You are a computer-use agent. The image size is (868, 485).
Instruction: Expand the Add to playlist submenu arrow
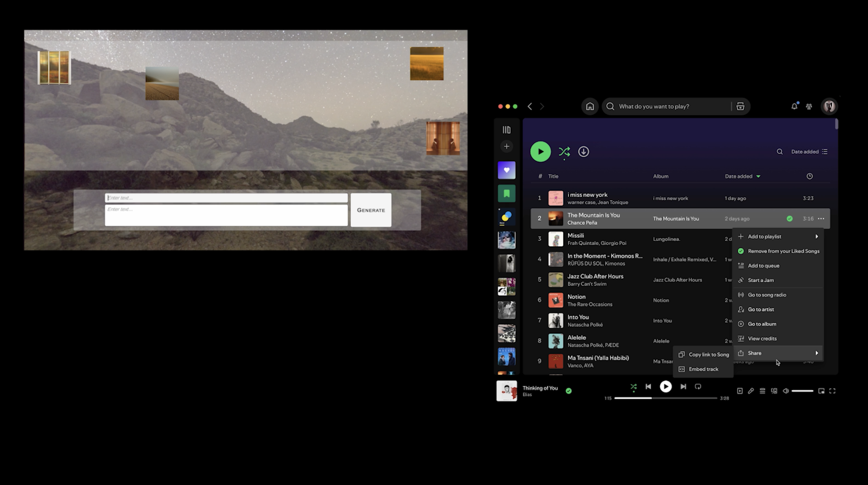pyautogui.click(x=817, y=237)
